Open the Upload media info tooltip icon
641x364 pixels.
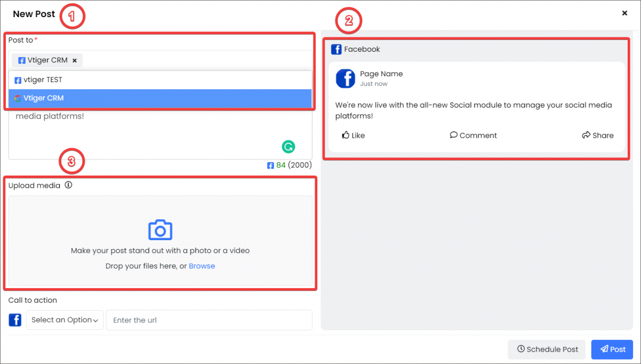tap(68, 185)
